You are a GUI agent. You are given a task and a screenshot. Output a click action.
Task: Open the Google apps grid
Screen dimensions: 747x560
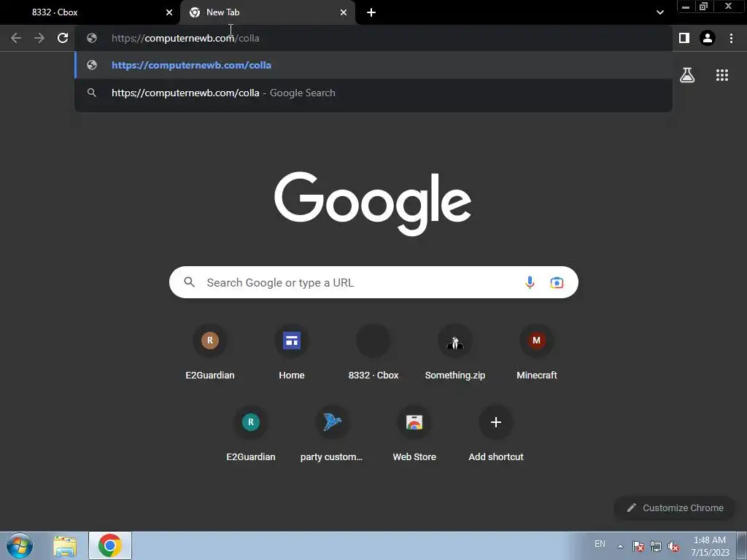[722, 75]
